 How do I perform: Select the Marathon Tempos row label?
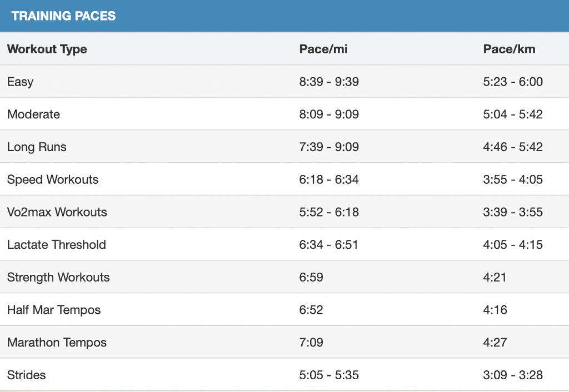coord(57,343)
